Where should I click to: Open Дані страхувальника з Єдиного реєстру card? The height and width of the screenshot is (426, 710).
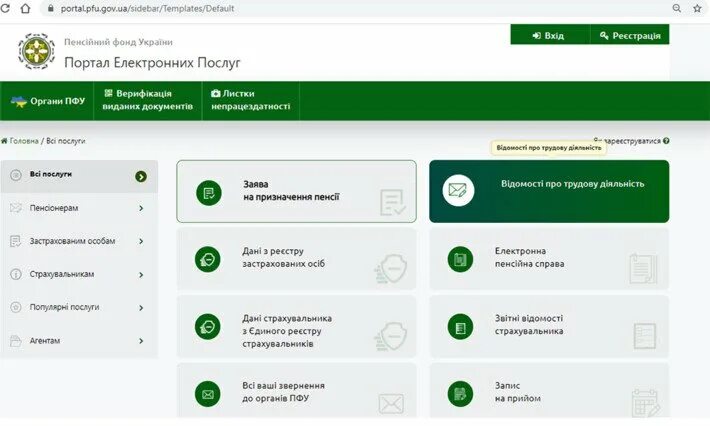click(x=297, y=326)
